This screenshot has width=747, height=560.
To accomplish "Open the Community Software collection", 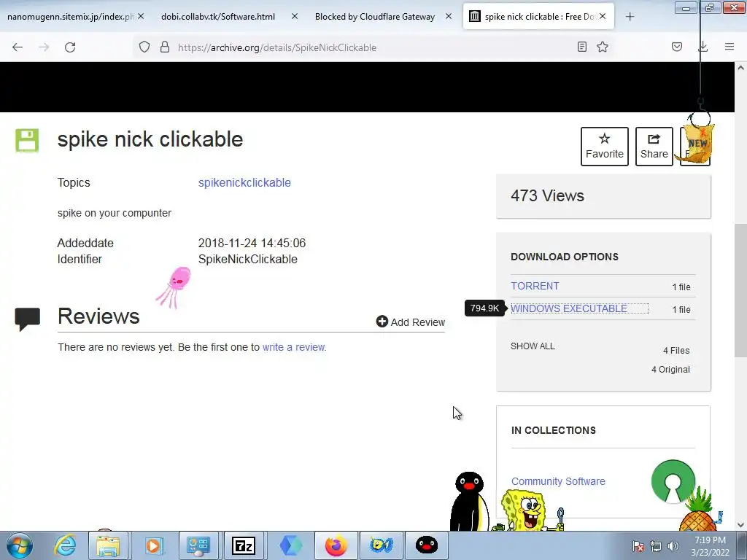I will (558, 481).
